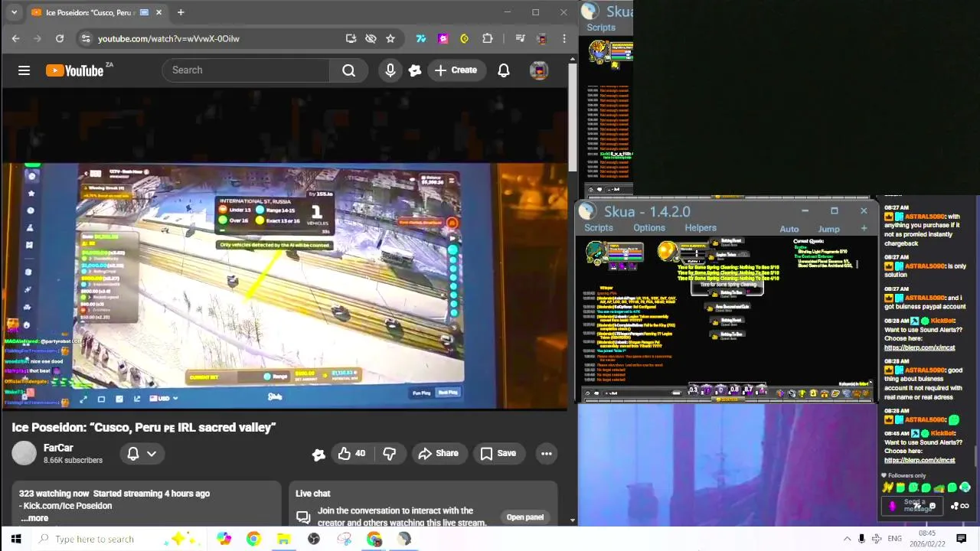Click the install app icon in address bar
The width and height of the screenshot is (980, 551).
[351, 38]
